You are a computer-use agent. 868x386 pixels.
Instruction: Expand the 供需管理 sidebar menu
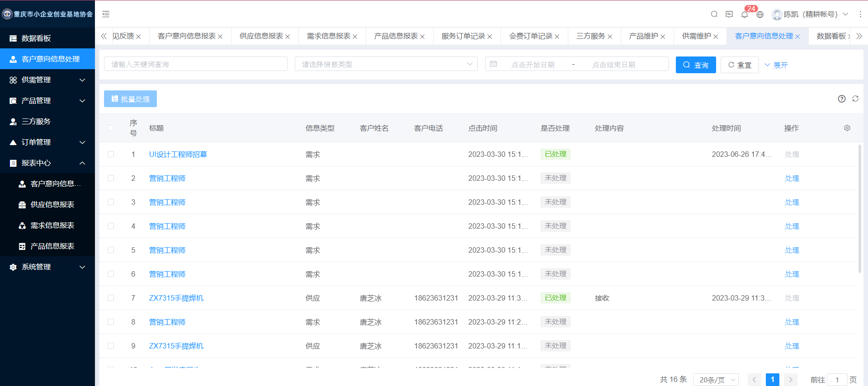coord(47,80)
